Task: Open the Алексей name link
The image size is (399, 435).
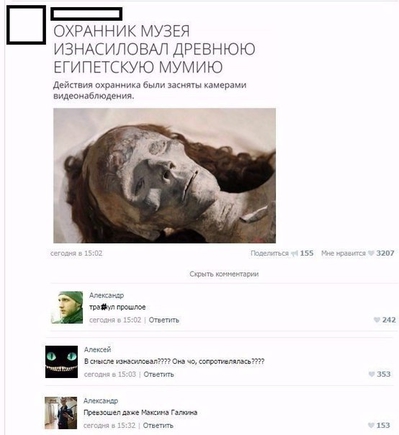Action: [x=97, y=350]
